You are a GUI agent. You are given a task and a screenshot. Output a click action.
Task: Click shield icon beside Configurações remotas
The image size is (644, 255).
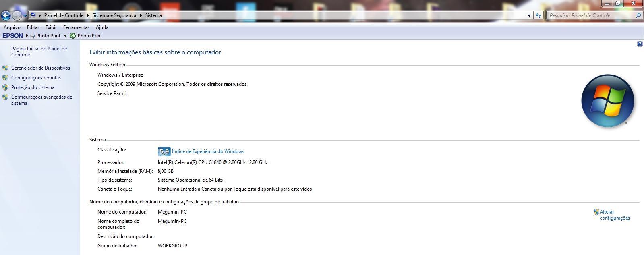[x=5, y=78]
